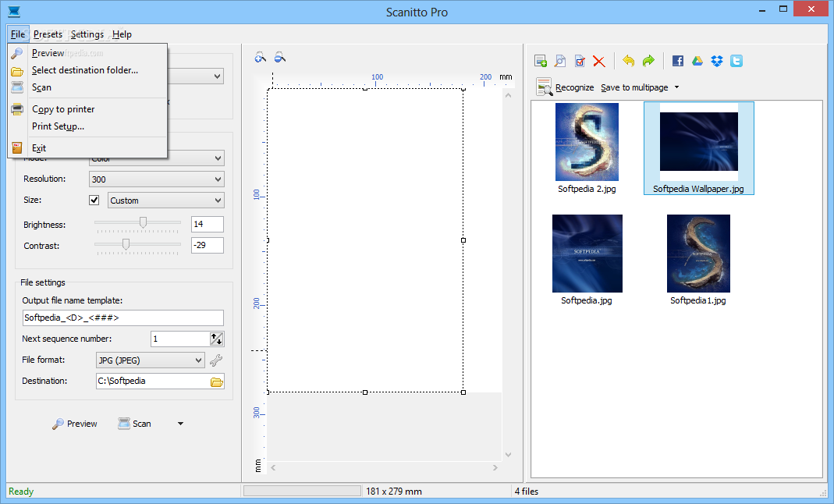Choose Print Setup... menu item
The height and width of the screenshot is (504, 834).
pos(87,126)
